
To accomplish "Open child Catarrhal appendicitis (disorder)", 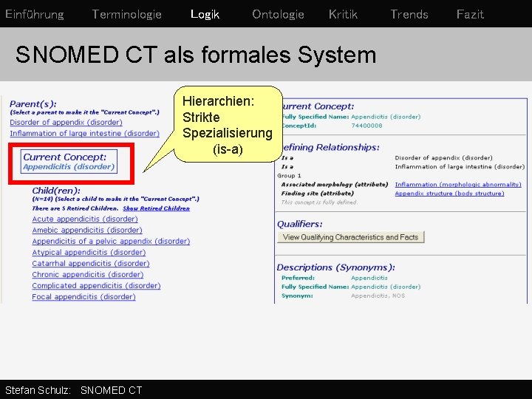I will click(x=91, y=263).
